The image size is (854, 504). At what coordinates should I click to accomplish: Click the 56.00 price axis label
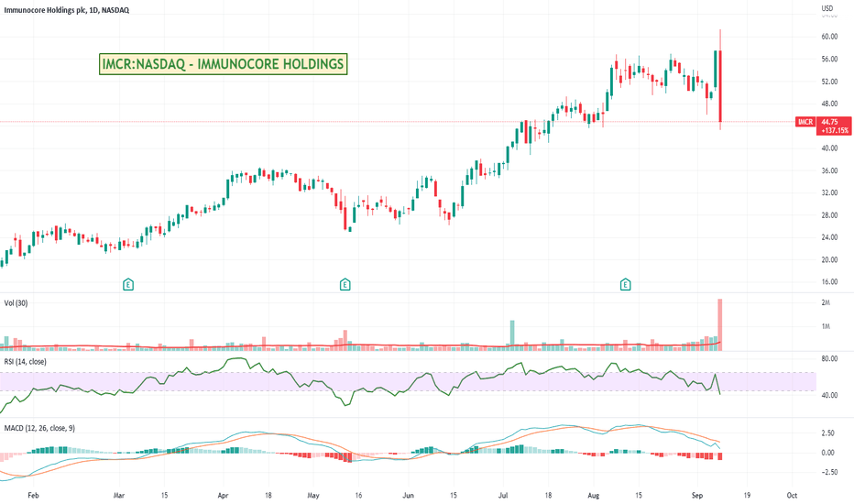pyautogui.click(x=829, y=59)
